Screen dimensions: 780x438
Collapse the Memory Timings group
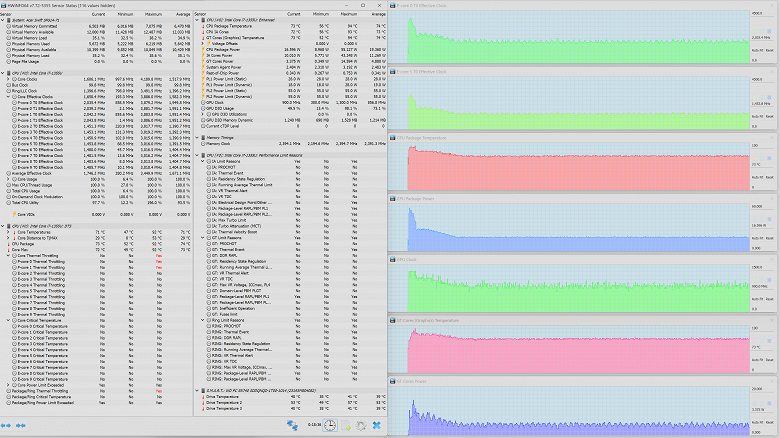tap(197, 137)
